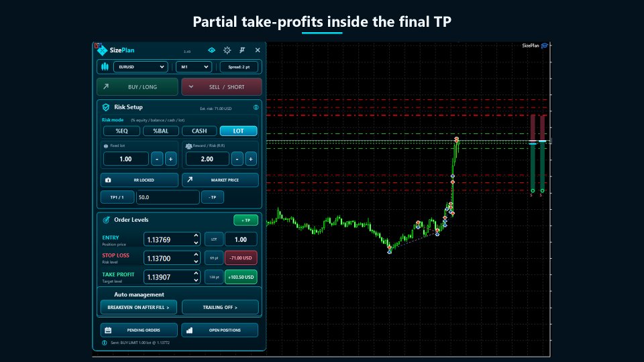This screenshot has width=644, height=362.
Task: Click the Risk Setup info icon
Action: [x=256, y=107]
